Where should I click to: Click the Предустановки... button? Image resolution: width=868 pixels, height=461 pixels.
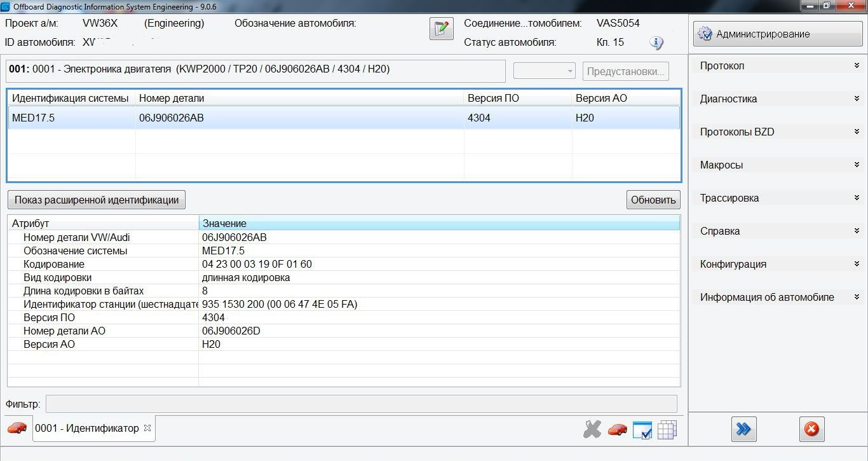tap(626, 71)
